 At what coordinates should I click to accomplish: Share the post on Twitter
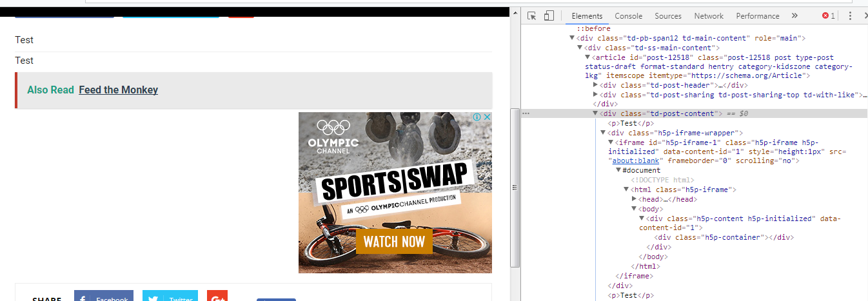pos(170,296)
